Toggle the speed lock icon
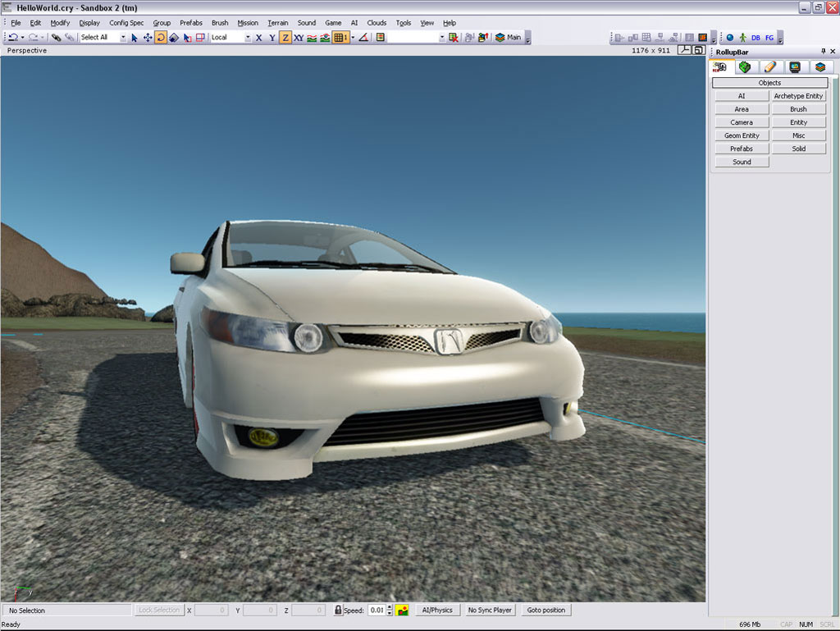The width and height of the screenshot is (840, 631). pos(337,610)
